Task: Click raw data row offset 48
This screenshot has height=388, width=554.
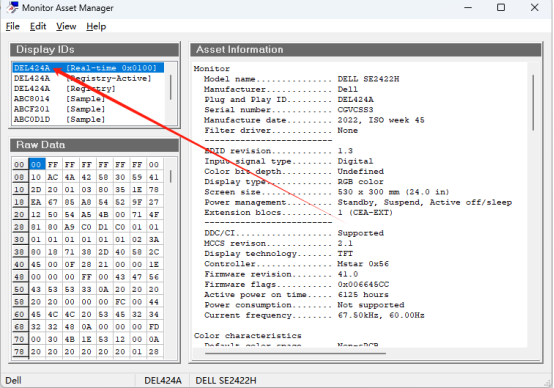Action: coord(19,277)
